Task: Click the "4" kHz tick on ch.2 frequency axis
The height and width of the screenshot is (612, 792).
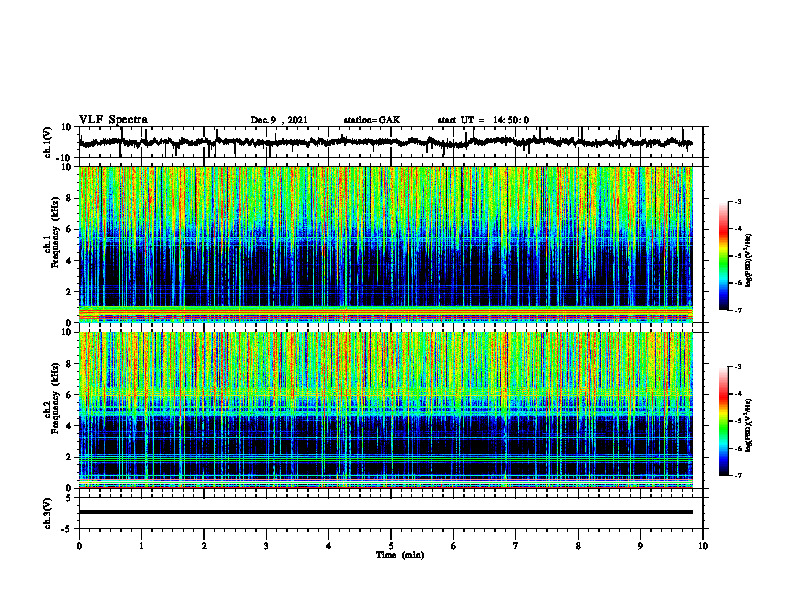Action: (69, 426)
